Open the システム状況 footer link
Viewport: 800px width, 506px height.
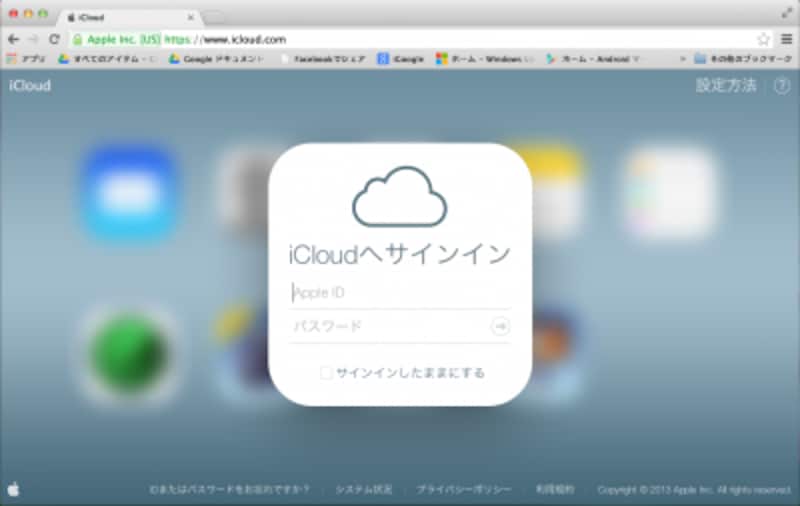click(x=364, y=489)
